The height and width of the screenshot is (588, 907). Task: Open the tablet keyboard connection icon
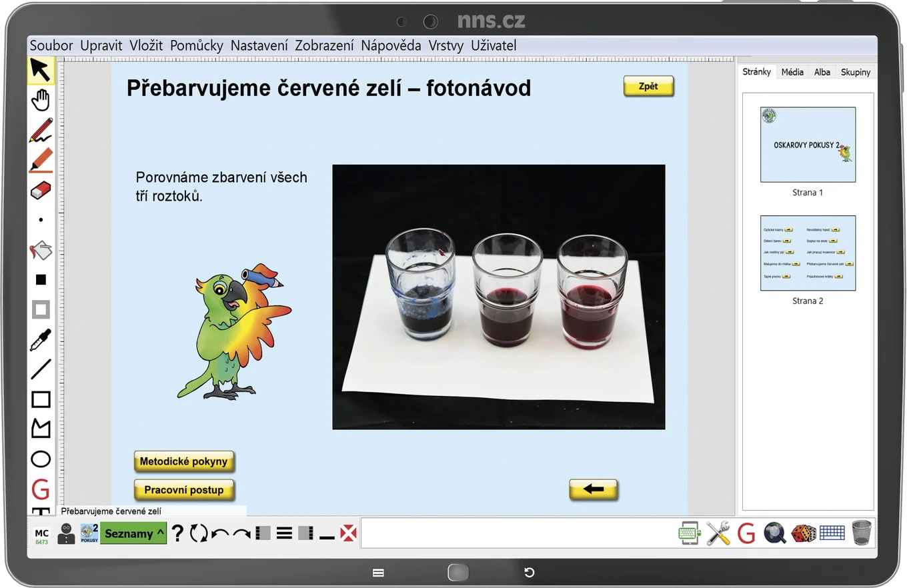690,533
